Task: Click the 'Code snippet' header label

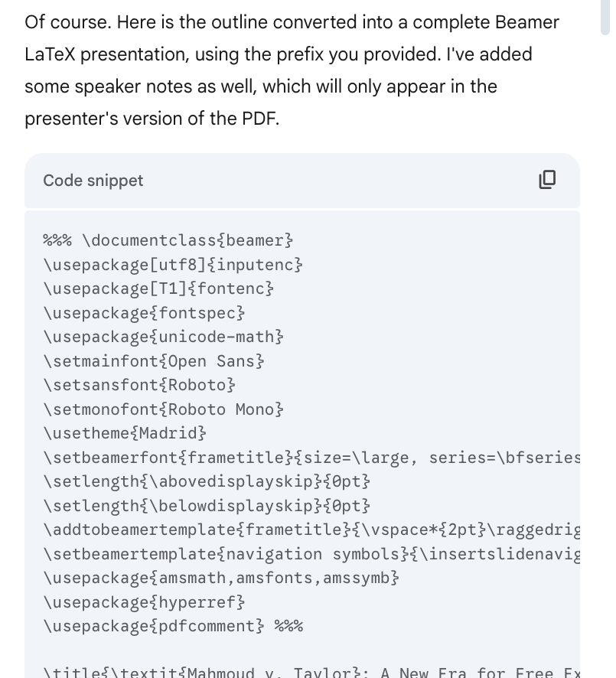Action: point(93,181)
